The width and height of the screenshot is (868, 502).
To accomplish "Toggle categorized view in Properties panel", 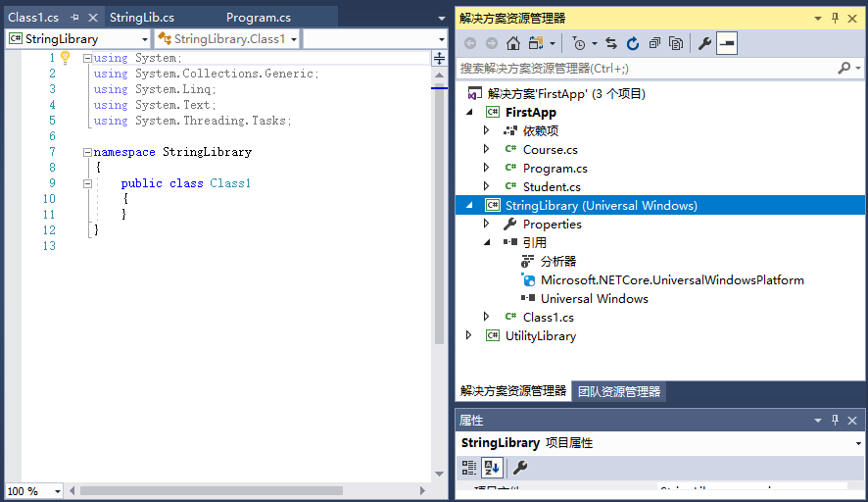I will coord(469,468).
